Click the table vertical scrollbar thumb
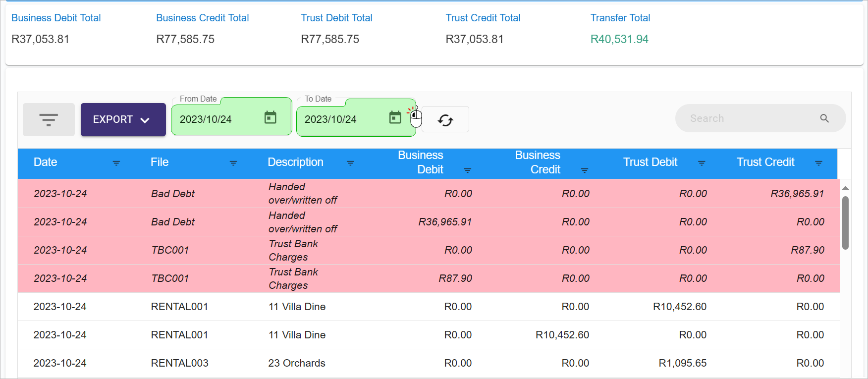This screenshot has width=868, height=379. (846, 223)
